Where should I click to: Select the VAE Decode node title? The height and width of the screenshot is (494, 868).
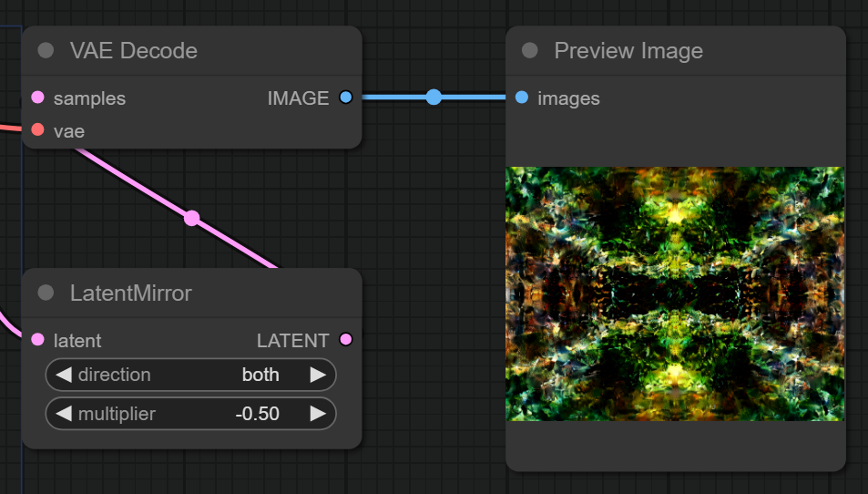[x=133, y=51]
